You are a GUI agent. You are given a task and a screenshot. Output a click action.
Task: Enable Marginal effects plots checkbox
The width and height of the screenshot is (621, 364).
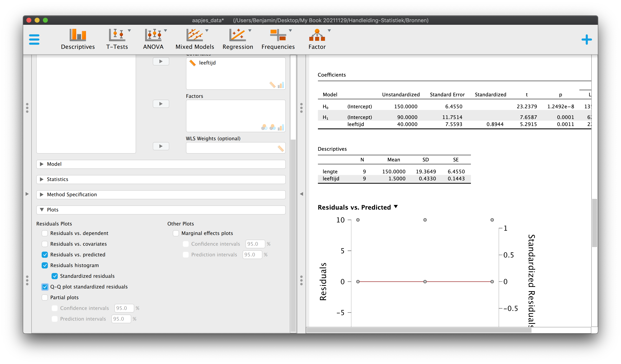(x=176, y=233)
